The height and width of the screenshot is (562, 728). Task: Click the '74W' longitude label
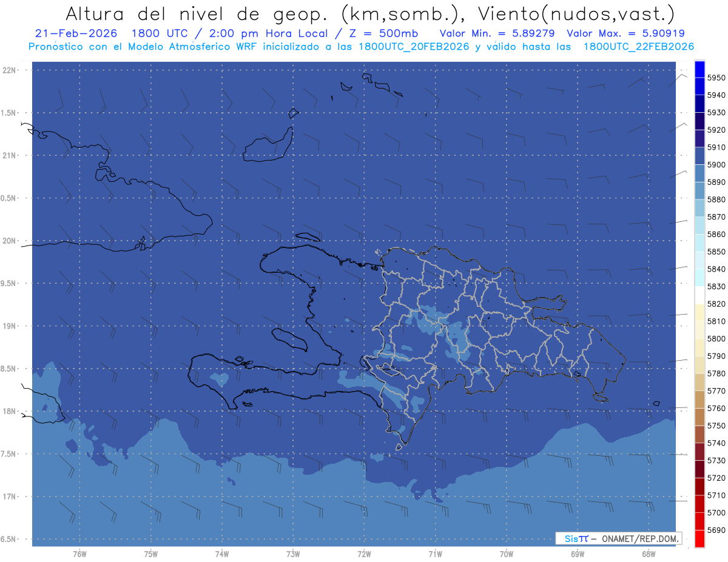222,554
